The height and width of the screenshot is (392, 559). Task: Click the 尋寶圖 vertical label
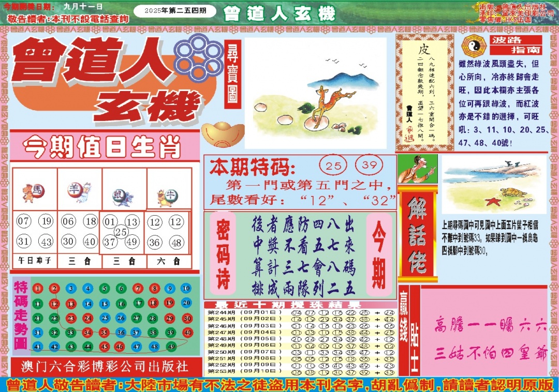pos(232,76)
